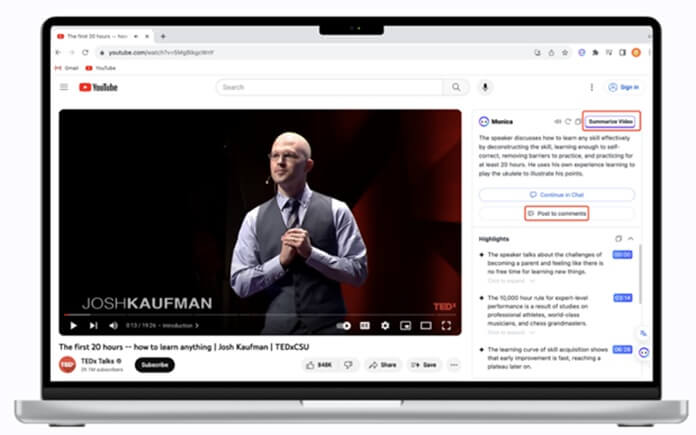Play the video with the play button
The width and height of the screenshot is (696, 435).
tap(74, 325)
